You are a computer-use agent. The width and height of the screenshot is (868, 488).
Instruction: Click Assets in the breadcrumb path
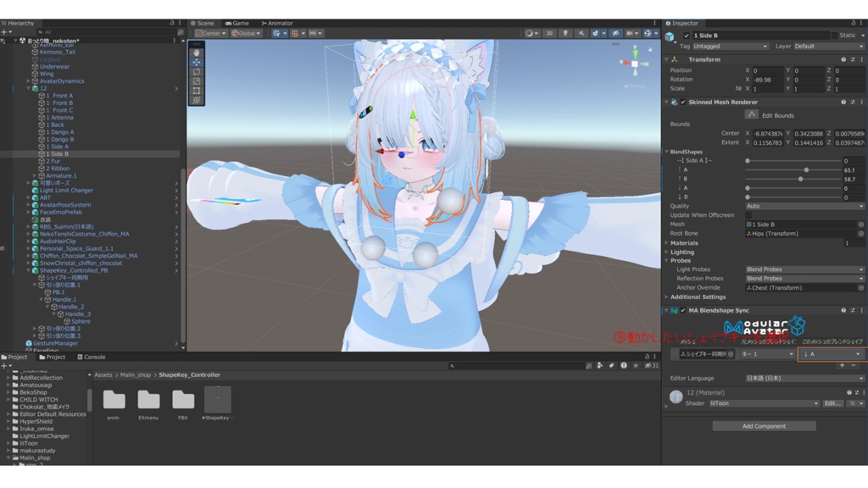pyautogui.click(x=103, y=375)
